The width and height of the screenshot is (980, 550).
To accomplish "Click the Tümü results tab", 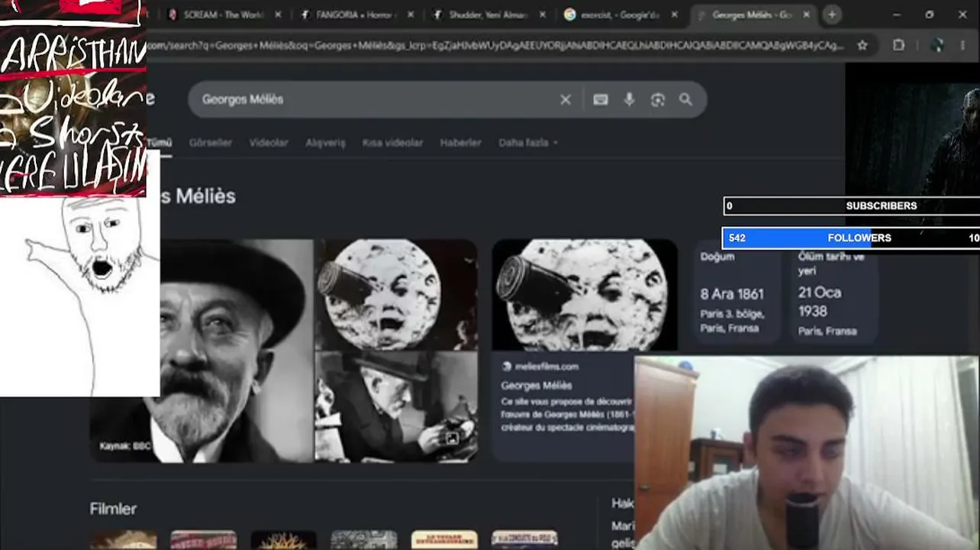I will point(159,143).
